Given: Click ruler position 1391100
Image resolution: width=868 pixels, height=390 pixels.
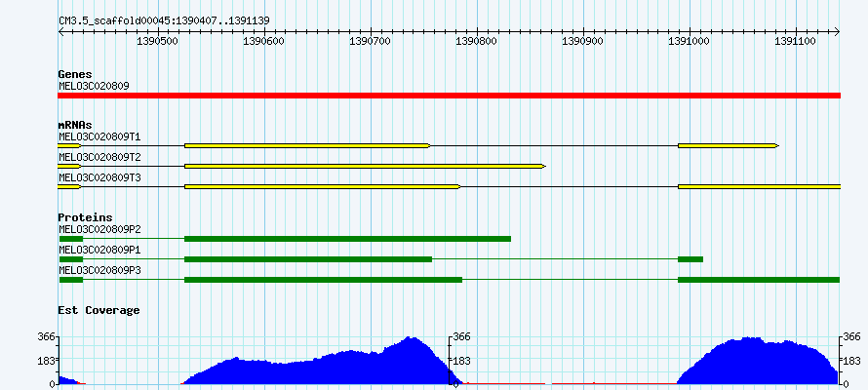Looking at the screenshot, I should point(796,41).
